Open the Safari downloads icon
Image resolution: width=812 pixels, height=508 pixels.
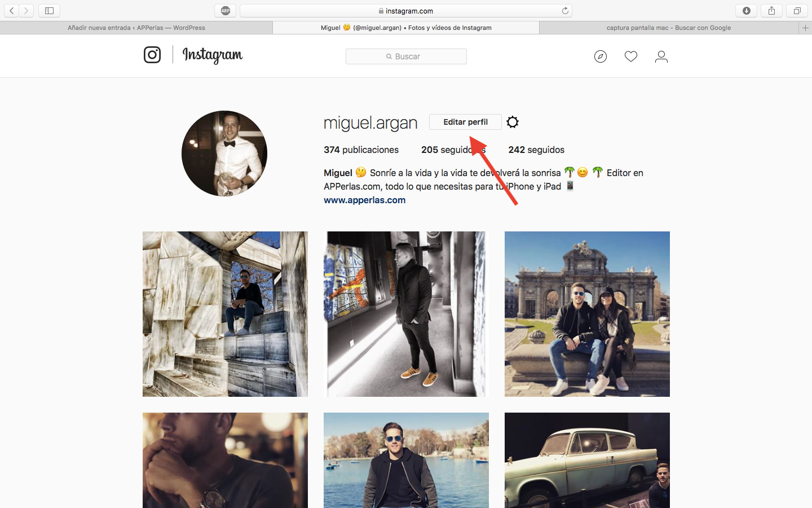[747, 11]
